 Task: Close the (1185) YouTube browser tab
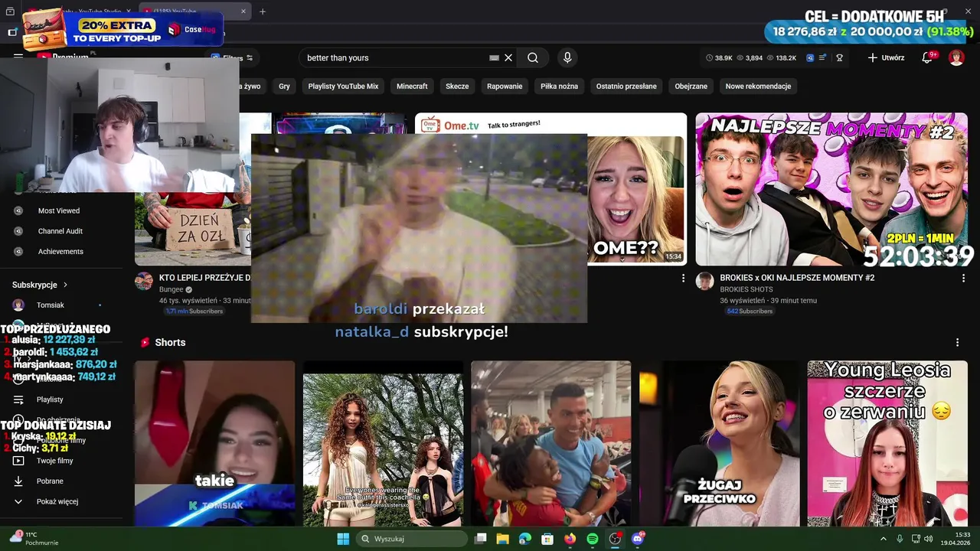pyautogui.click(x=243, y=11)
